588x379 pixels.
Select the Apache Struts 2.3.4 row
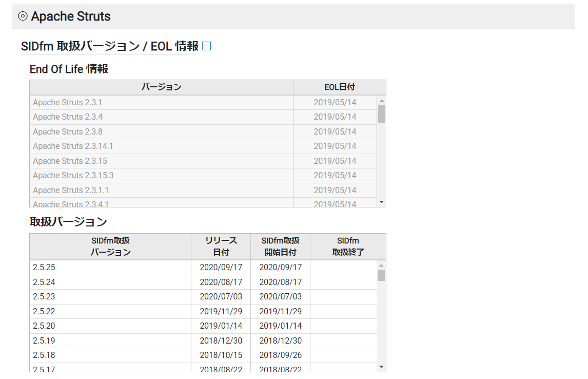tap(203, 117)
